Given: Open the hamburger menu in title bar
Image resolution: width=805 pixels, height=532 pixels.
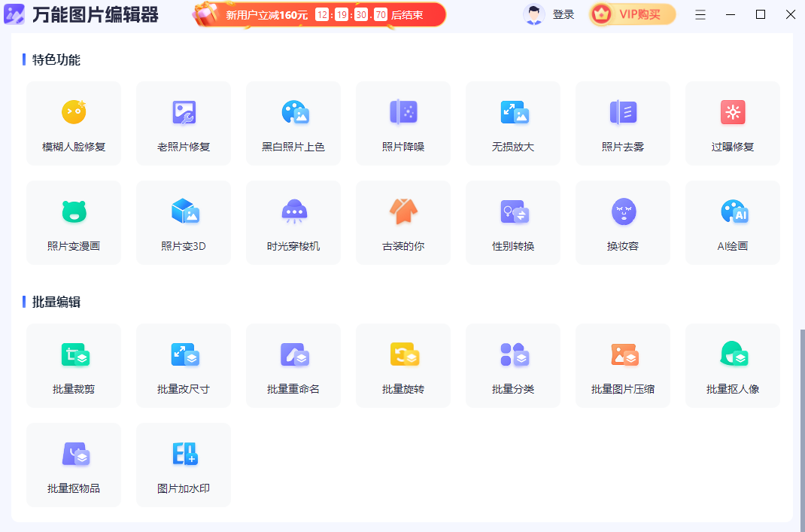Looking at the screenshot, I should (700, 14).
